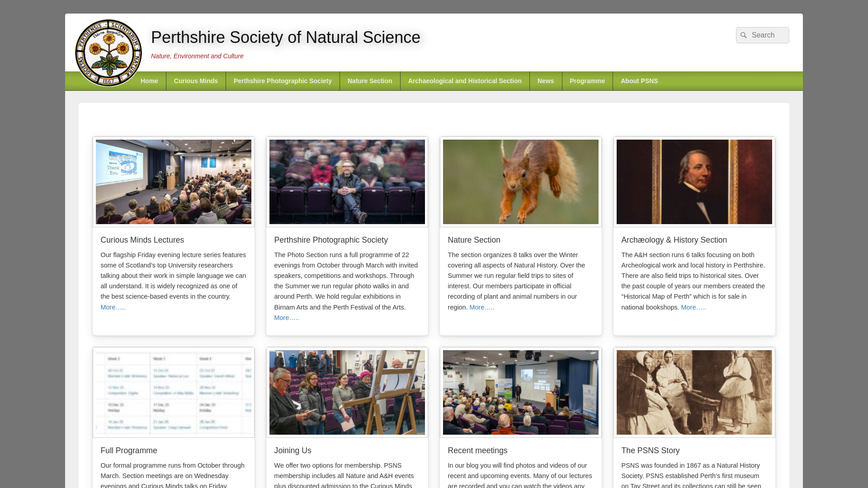Open the portrait painting thumbnail

pos(694,182)
